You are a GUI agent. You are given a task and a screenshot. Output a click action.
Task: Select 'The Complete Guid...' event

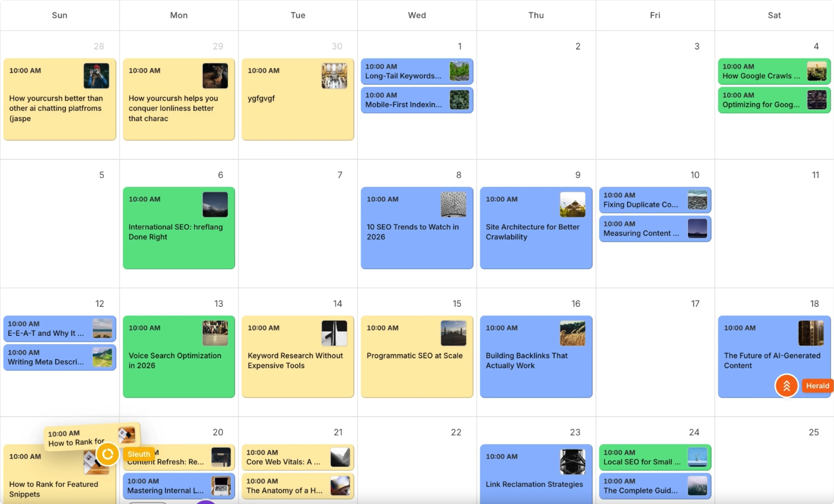(655, 486)
